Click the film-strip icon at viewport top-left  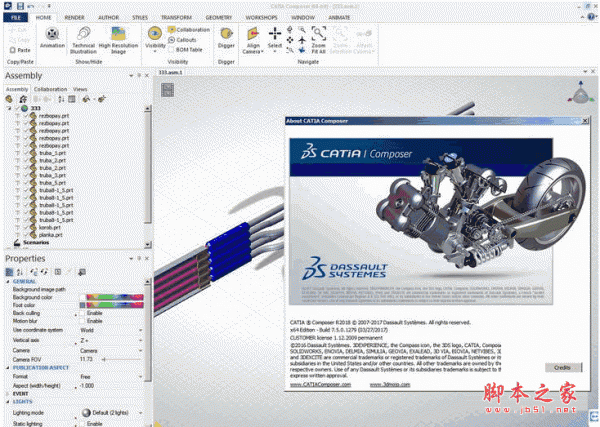click(x=168, y=90)
